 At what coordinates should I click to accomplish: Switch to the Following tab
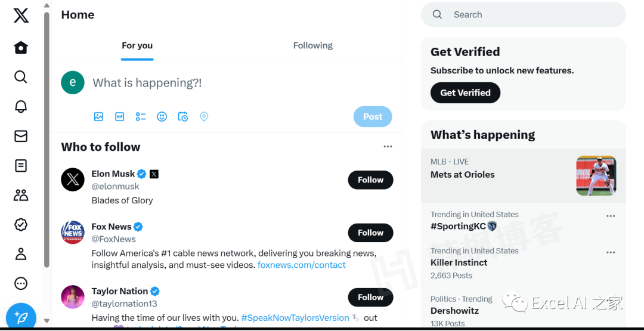312,46
